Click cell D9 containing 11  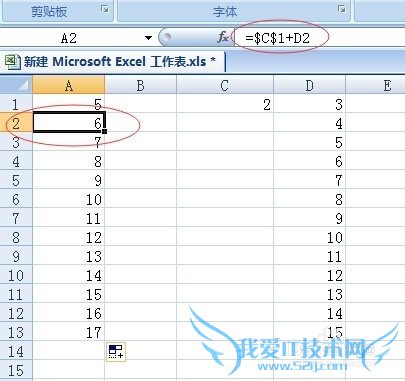pos(309,255)
